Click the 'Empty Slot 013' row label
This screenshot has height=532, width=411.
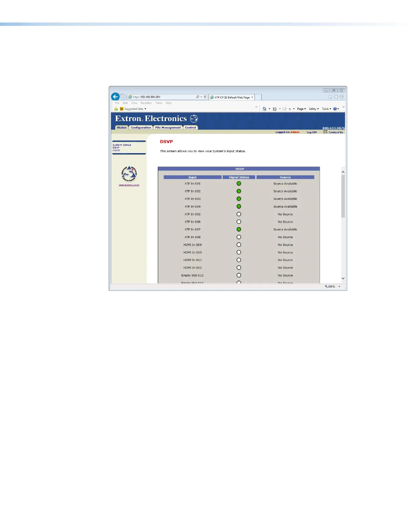pos(192,275)
